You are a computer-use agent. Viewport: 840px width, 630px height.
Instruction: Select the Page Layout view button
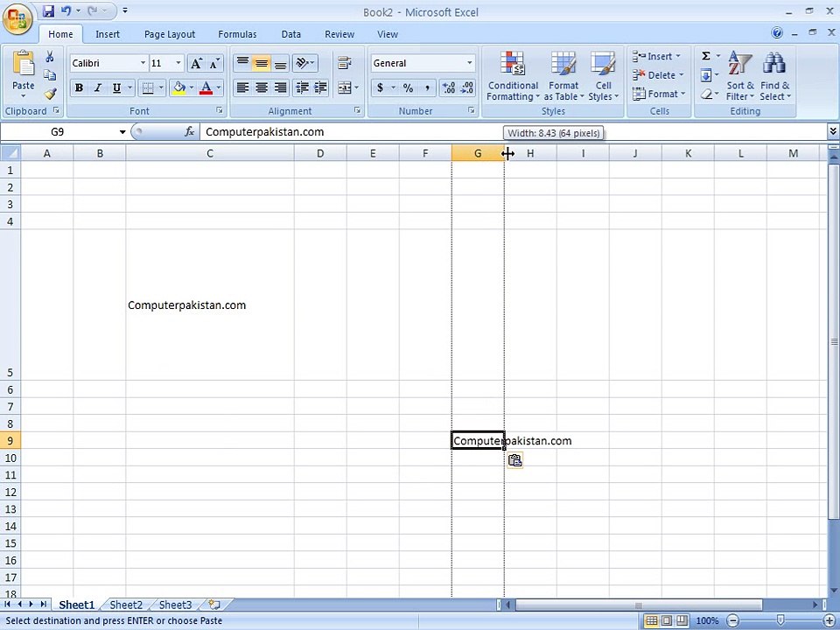pyautogui.click(x=667, y=620)
